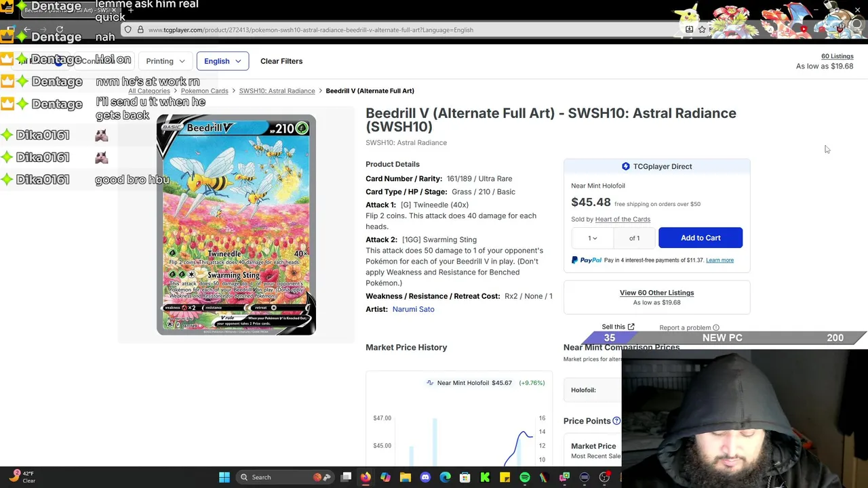Image resolution: width=868 pixels, height=488 pixels.
Task: Open Microsoft Edge from the taskbar
Action: pyautogui.click(x=445, y=477)
